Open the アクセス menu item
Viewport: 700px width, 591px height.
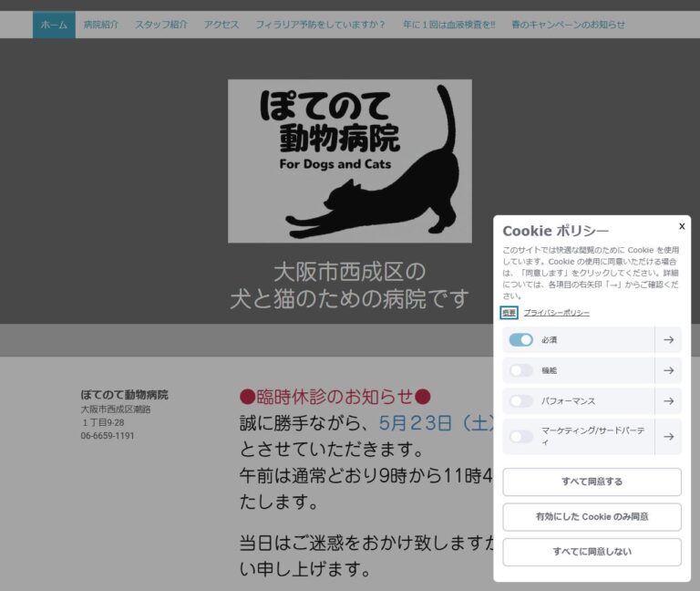[221, 25]
